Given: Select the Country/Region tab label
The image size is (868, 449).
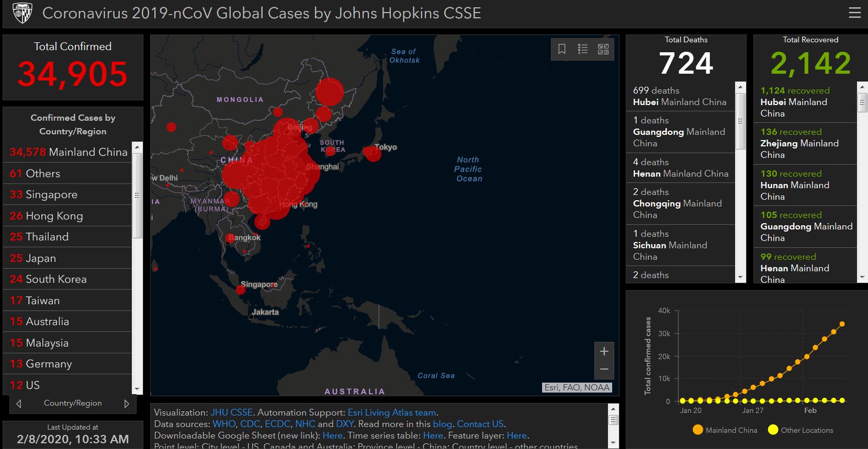Looking at the screenshot, I should click(73, 404).
